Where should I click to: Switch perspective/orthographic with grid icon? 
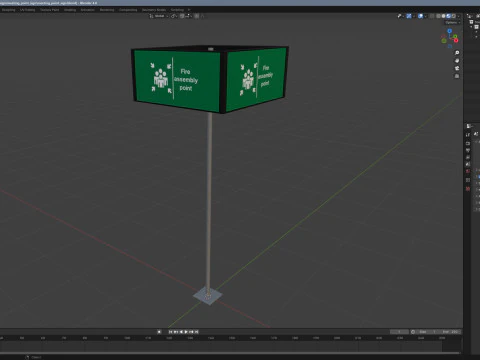tap(457, 76)
